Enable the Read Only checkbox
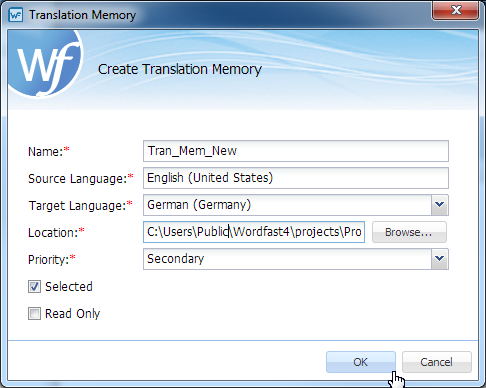This screenshot has width=486, height=388. [34, 314]
